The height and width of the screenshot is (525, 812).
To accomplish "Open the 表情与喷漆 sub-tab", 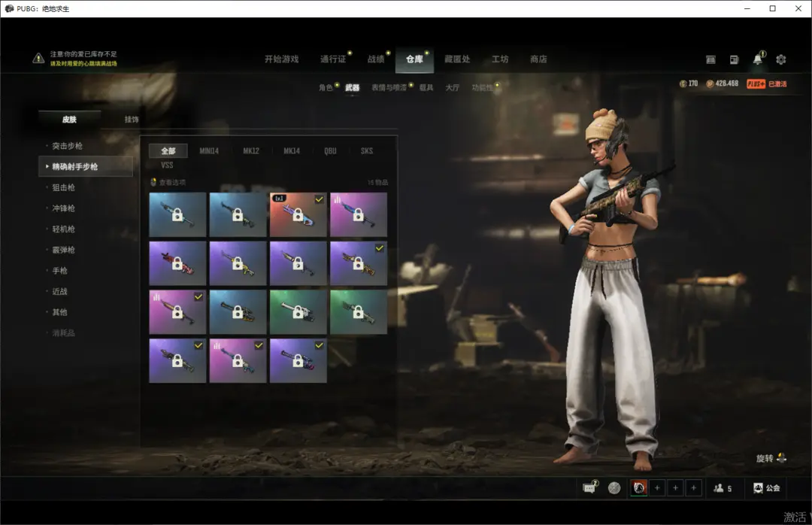I will pos(389,87).
